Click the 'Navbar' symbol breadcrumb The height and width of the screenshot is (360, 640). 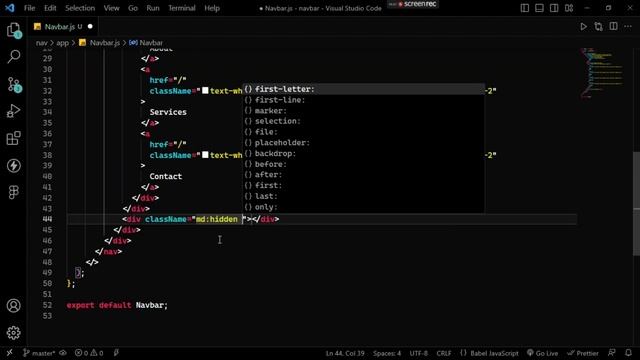click(151, 43)
